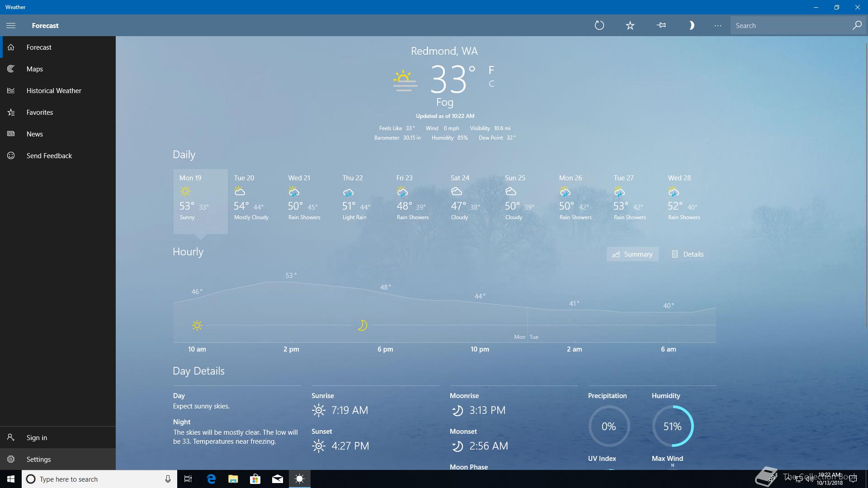Click the Sign in button

click(58, 437)
